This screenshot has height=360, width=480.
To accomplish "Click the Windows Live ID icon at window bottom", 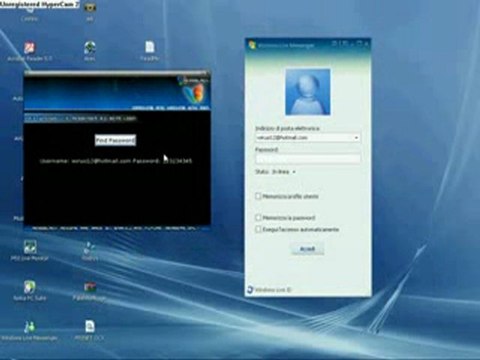I will [x=251, y=289].
